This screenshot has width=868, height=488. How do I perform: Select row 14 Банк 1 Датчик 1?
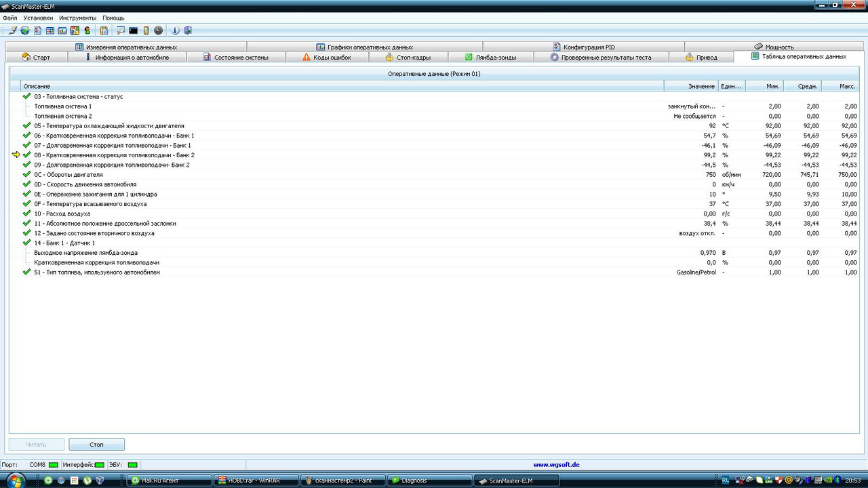(x=434, y=243)
